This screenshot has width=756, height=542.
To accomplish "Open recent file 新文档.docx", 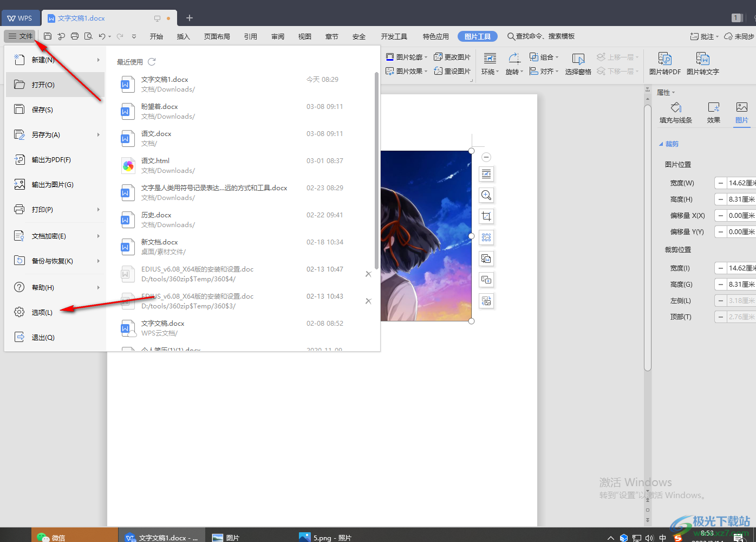I will pos(241,247).
